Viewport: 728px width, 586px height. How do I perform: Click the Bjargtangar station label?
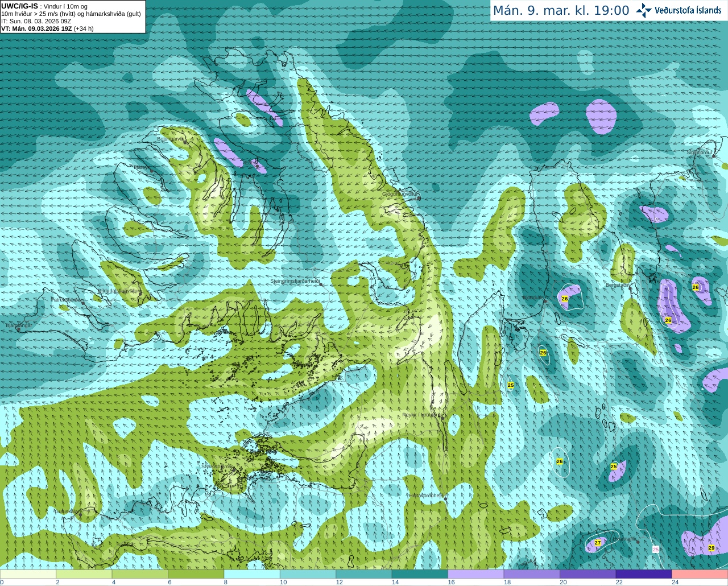coord(19,325)
